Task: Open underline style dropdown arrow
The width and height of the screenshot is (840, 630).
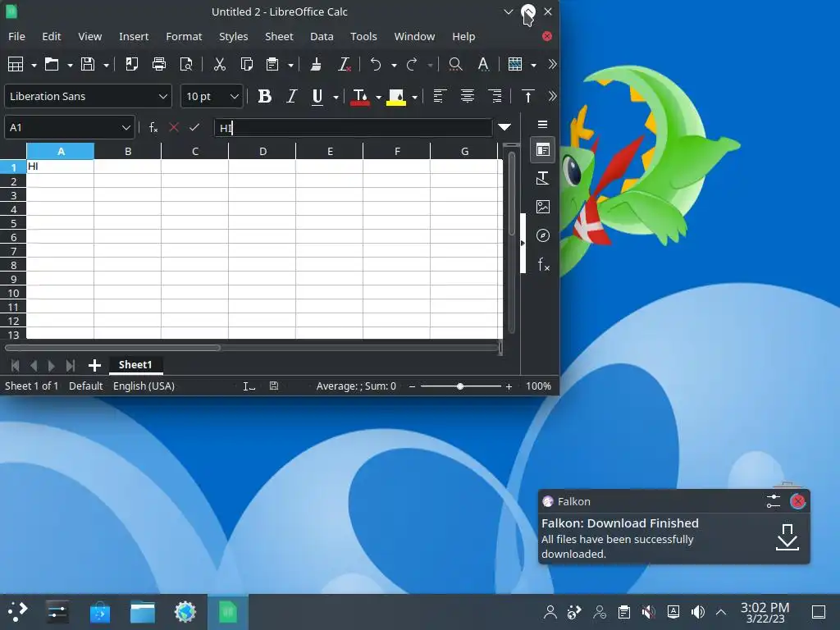Action: point(336,97)
